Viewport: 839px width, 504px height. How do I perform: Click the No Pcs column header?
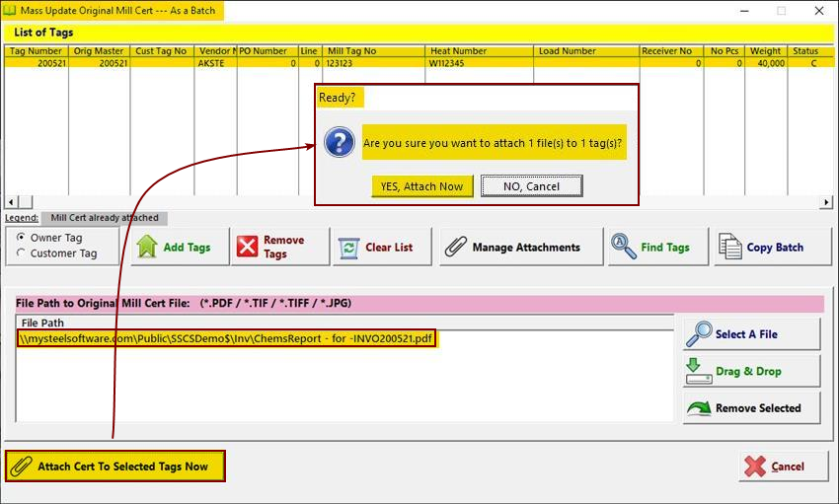point(725,51)
